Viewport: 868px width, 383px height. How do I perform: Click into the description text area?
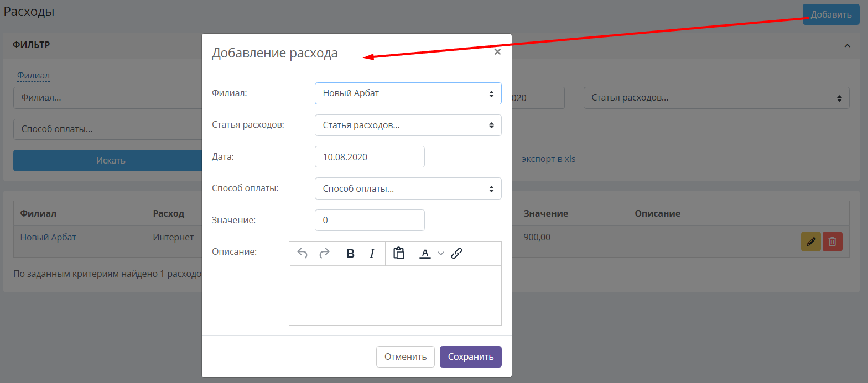(395, 295)
